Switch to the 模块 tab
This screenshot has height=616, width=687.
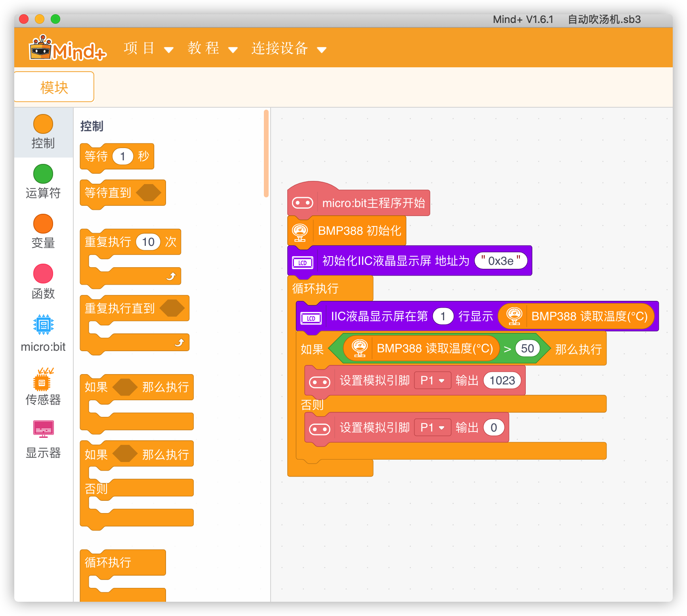pos(54,87)
